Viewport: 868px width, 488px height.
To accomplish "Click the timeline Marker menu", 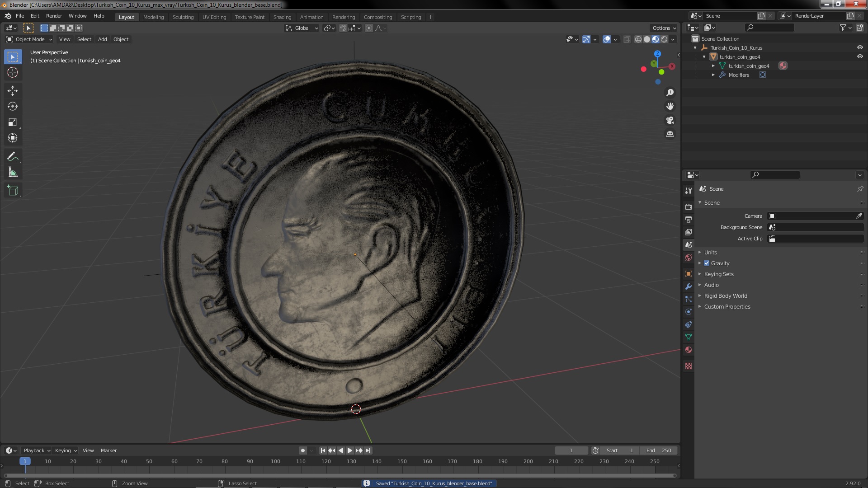I will coord(108,450).
